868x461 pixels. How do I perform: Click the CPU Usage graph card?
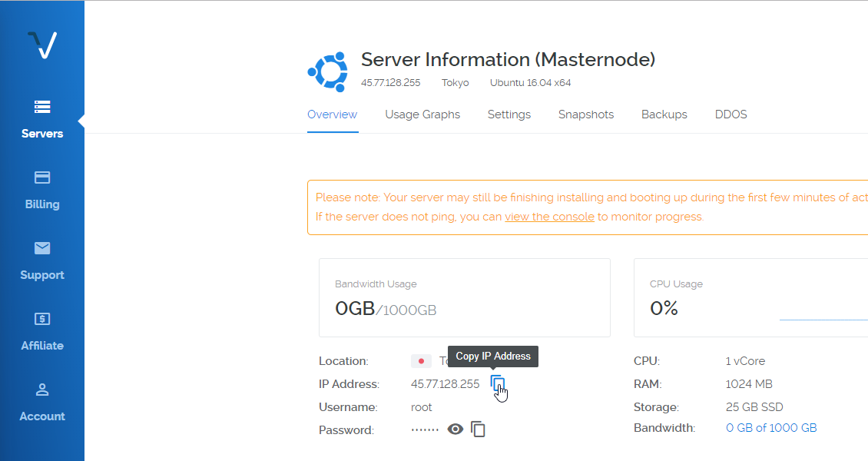(750, 297)
